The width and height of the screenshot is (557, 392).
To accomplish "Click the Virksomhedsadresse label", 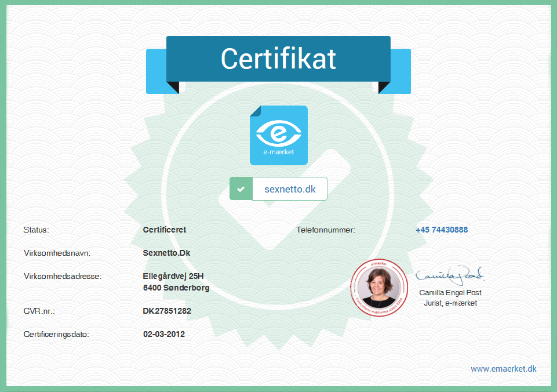I will (x=63, y=276).
